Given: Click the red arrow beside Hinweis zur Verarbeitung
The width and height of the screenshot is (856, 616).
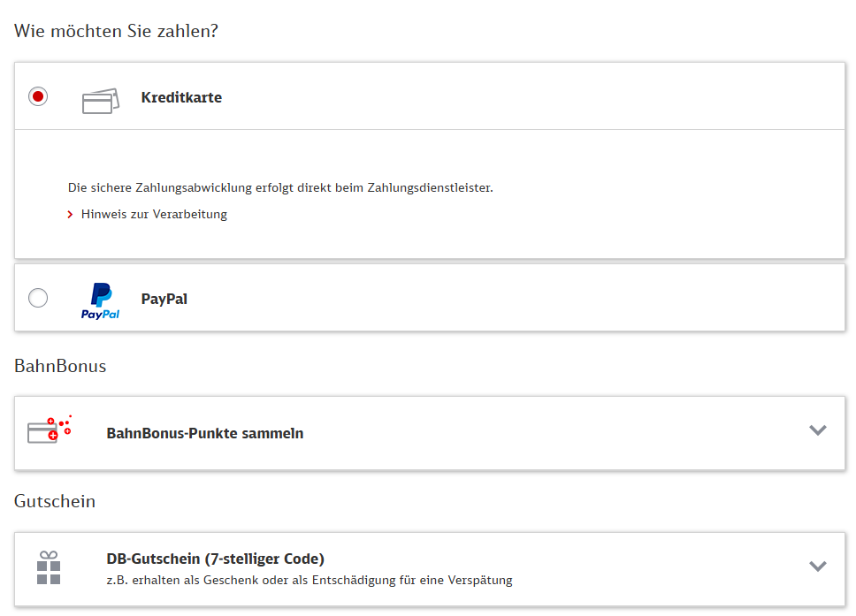Looking at the screenshot, I should tap(71, 215).
